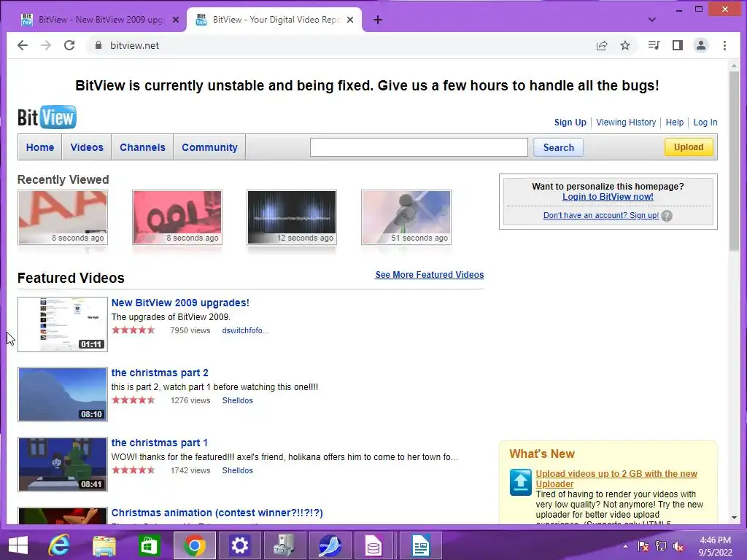747x560 pixels.
Task: Click the BitView logo
Action: pyautogui.click(x=47, y=117)
